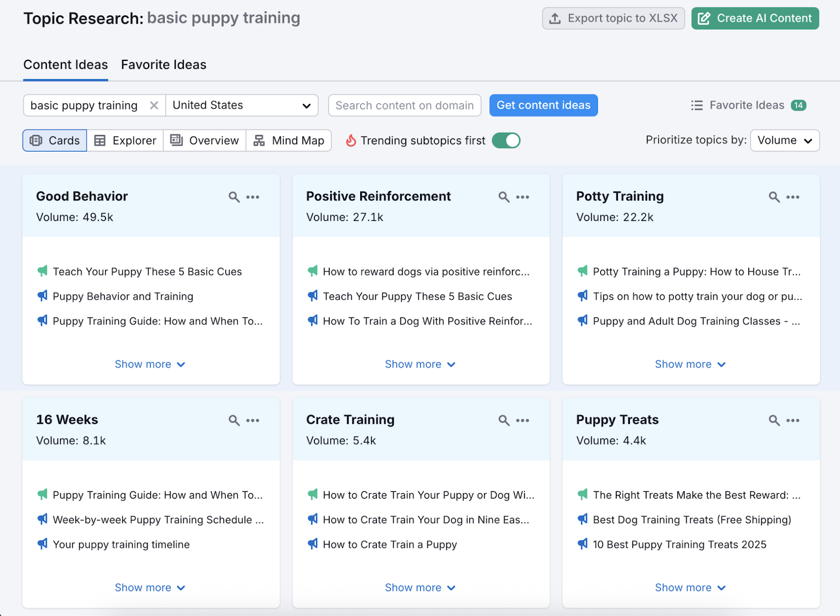The image size is (840, 616).
Task: Open the three-dot menu on Crate Training card
Action: click(522, 420)
